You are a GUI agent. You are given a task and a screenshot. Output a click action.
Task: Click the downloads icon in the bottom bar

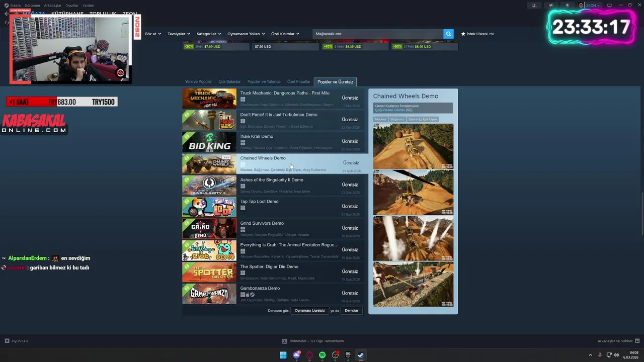click(x=284, y=341)
